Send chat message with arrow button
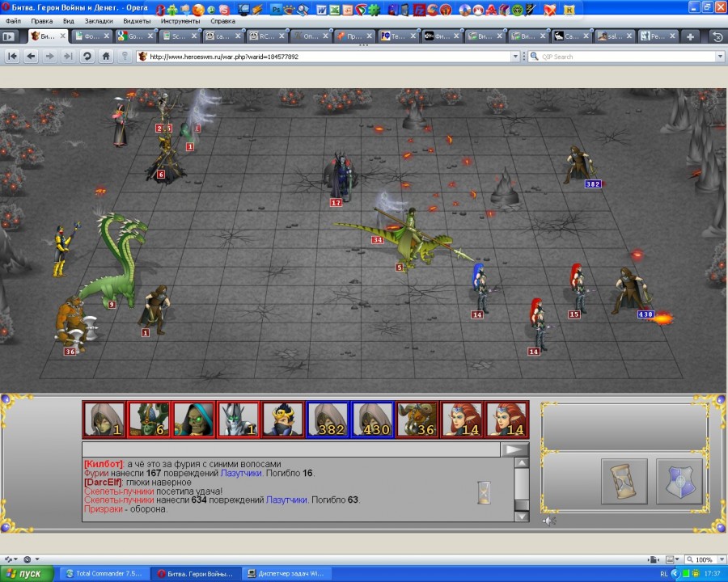 click(x=514, y=449)
